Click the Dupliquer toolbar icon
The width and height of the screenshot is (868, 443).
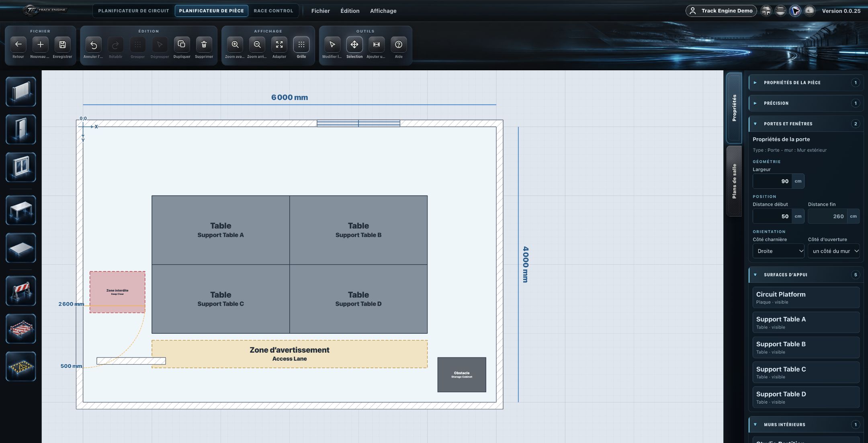coord(182,45)
